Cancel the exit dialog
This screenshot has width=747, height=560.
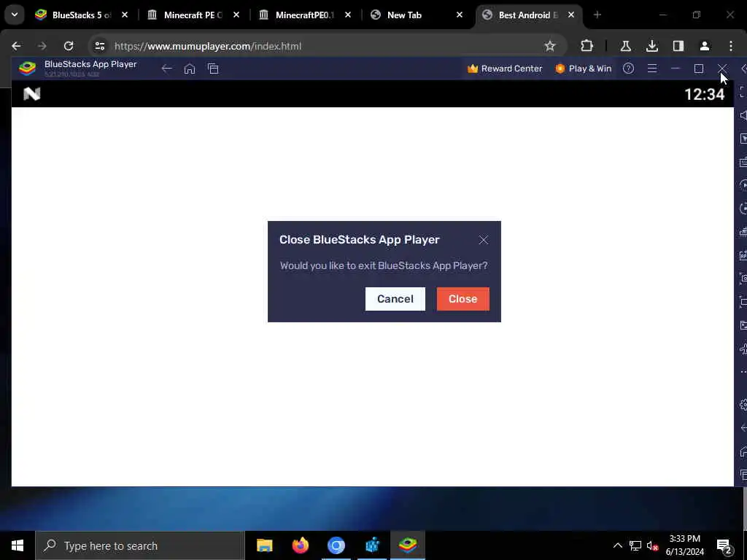pos(395,298)
